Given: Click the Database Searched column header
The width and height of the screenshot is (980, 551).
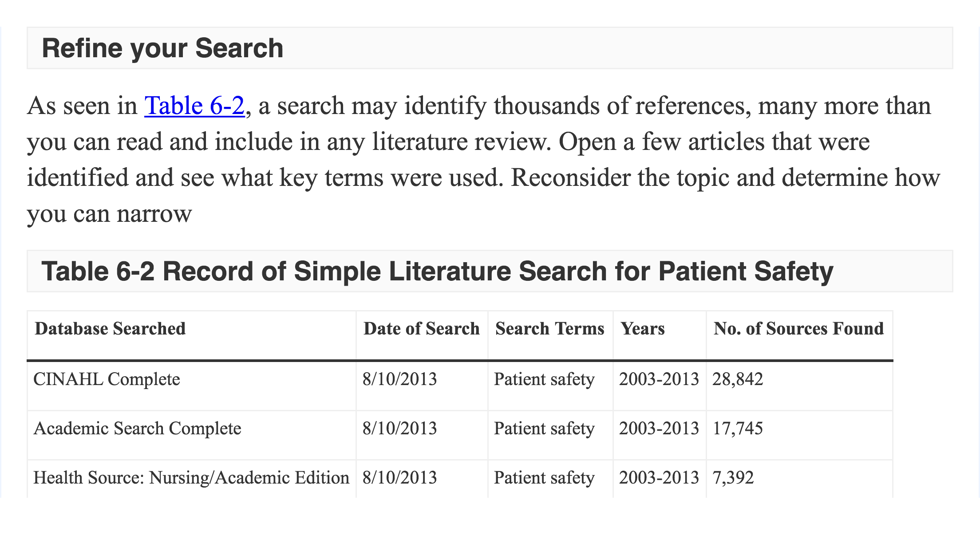Looking at the screenshot, I should click(x=110, y=329).
